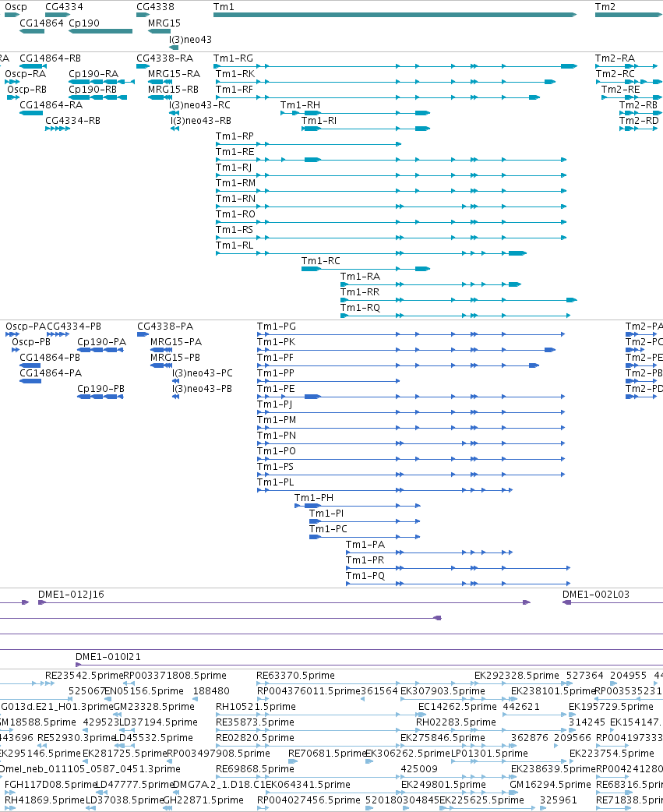Select protein MRG15-PB
The height and width of the screenshot is (812, 663).
click(x=161, y=365)
